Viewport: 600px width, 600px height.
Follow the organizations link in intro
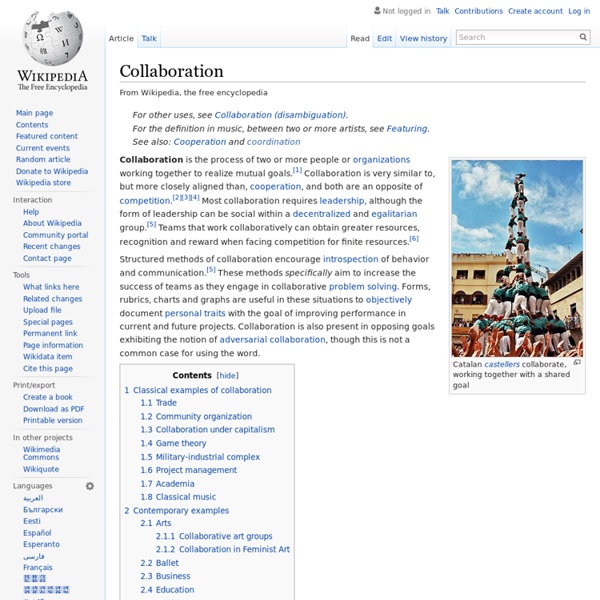click(x=381, y=160)
